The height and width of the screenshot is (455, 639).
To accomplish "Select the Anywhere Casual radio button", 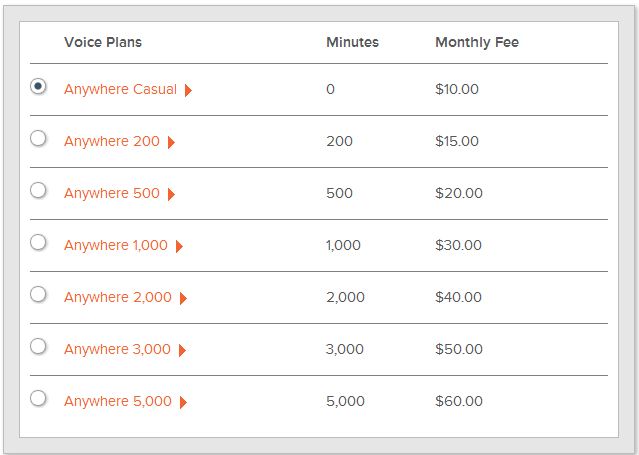I will click(x=38, y=86).
